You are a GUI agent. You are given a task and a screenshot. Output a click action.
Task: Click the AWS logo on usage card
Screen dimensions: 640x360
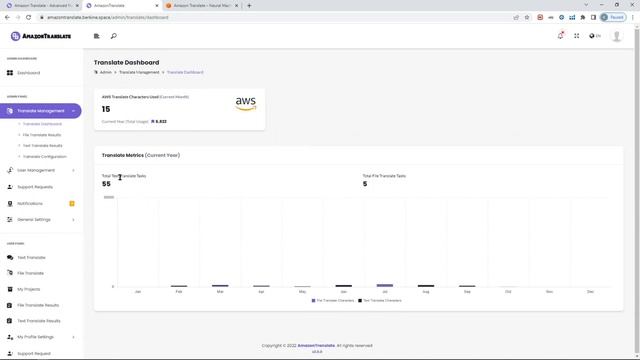[x=246, y=104]
